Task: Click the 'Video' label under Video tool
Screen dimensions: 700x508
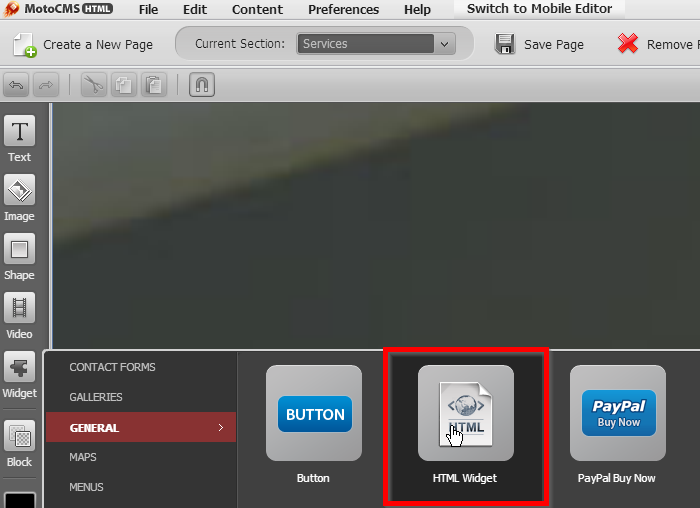Action: (x=19, y=334)
